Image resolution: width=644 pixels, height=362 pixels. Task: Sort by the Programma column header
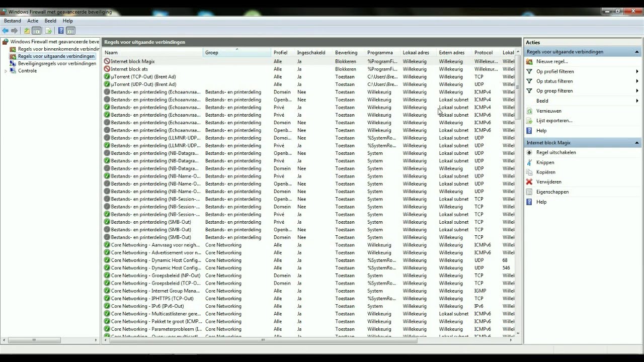pos(383,52)
